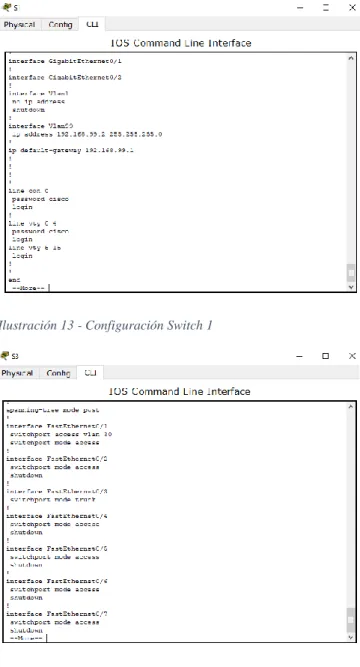This screenshot has width=360, height=667.
Task: Click the scrollbar thumb in upper CLI terminal
Action: tap(351, 273)
